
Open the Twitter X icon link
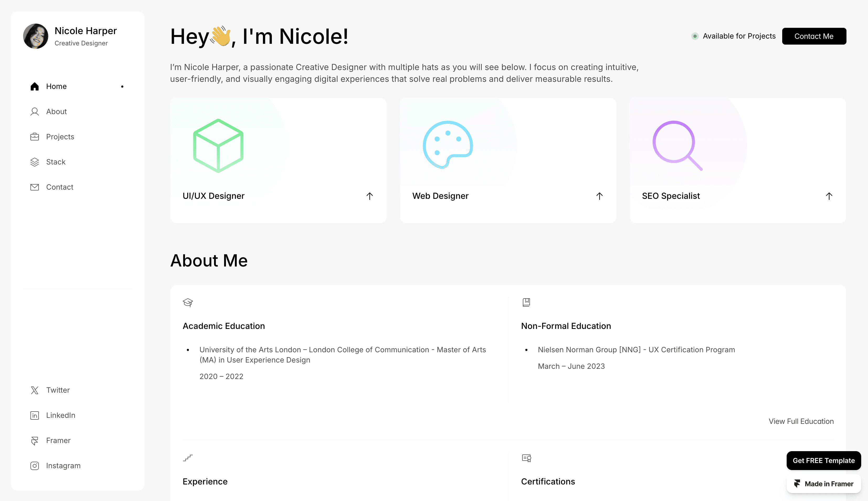34,390
